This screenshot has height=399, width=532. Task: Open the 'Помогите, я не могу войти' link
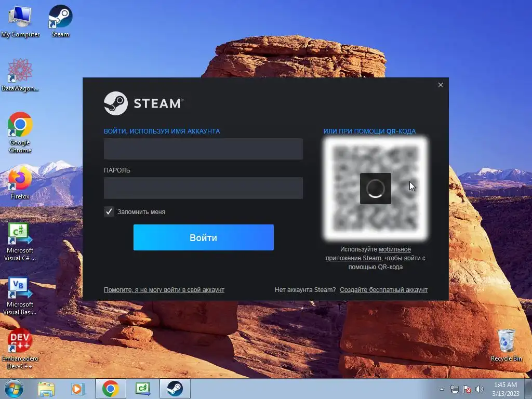click(x=164, y=290)
